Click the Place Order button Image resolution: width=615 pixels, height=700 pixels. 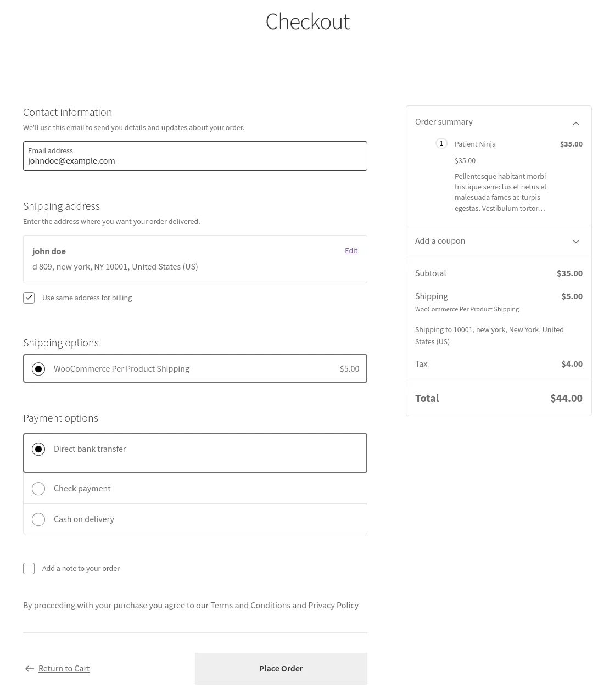(x=281, y=668)
